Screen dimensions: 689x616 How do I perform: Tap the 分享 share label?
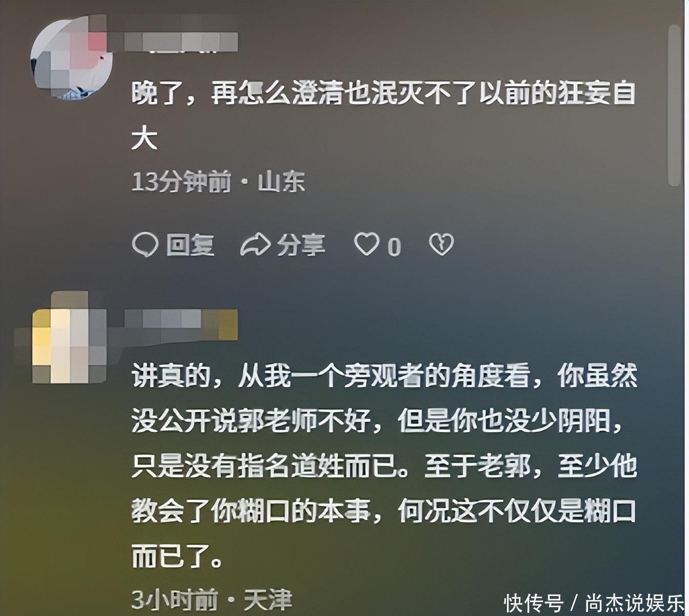pyautogui.click(x=301, y=245)
